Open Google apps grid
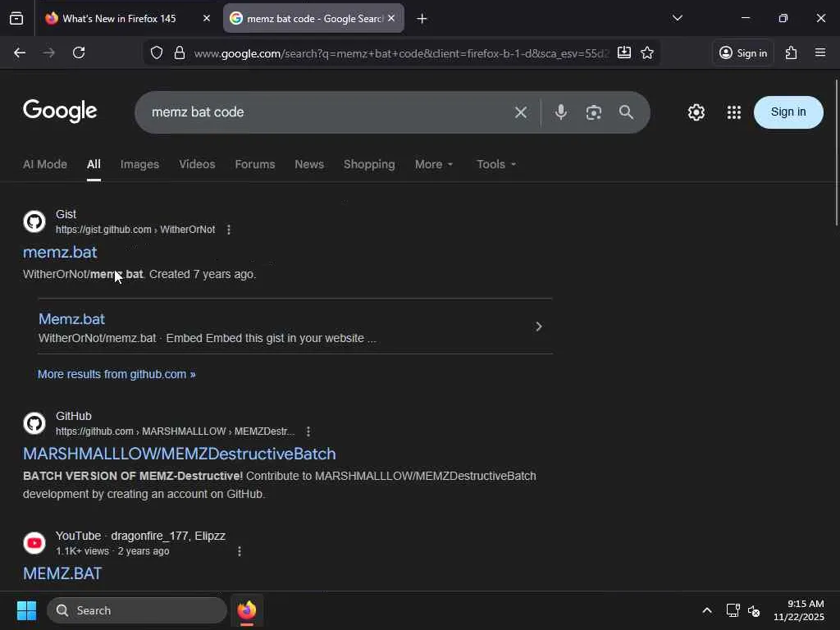 coord(734,112)
